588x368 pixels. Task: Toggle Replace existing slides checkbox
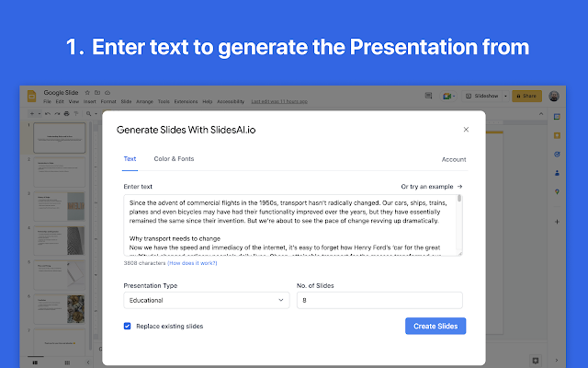coord(128,326)
